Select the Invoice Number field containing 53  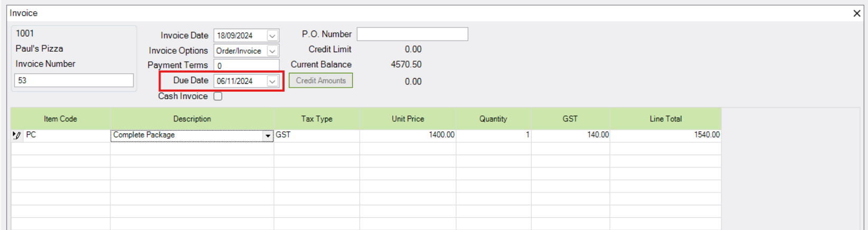[x=74, y=81]
